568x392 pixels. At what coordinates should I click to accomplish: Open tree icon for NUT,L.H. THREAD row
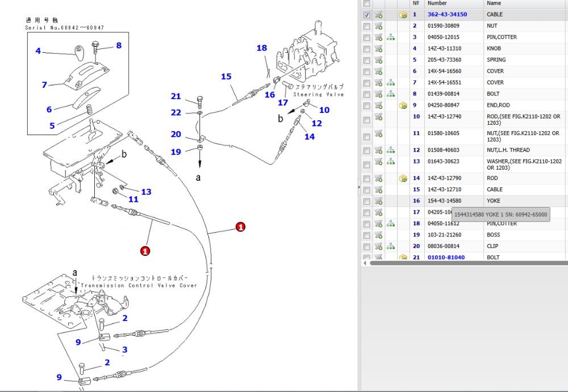click(391, 150)
